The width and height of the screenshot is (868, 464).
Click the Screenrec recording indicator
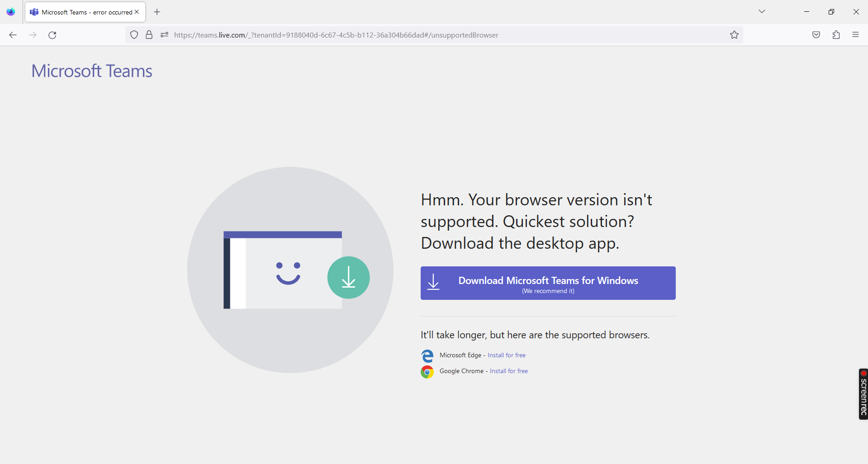pyautogui.click(x=863, y=393)
